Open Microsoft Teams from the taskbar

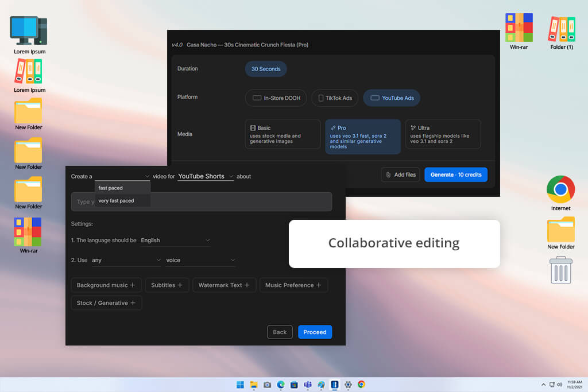pyautogui.click(x=308, y=385)
